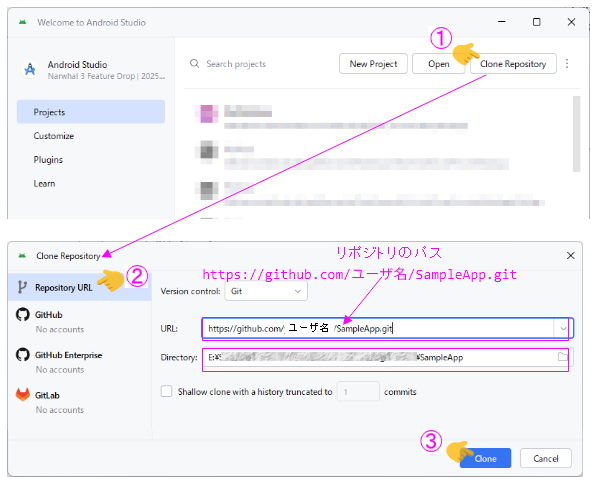This screenshot has height=491, width=600.
Task: Click the Android Studio logo icon
Action: coord(29,69)
